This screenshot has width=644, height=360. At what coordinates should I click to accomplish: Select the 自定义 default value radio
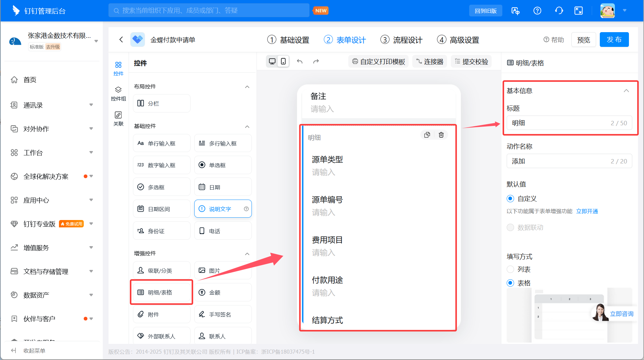point(510,198)
